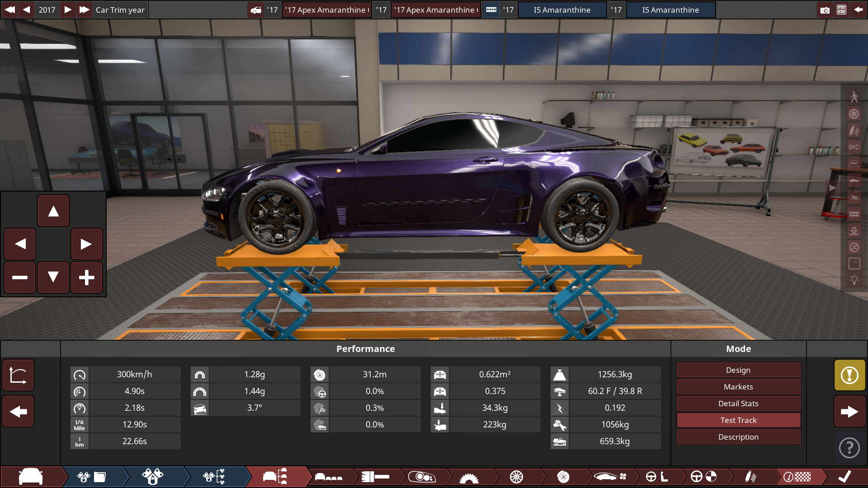868x488 pixels.
Task: Click the checkmark finish tab icon
Action: [844, 477]
